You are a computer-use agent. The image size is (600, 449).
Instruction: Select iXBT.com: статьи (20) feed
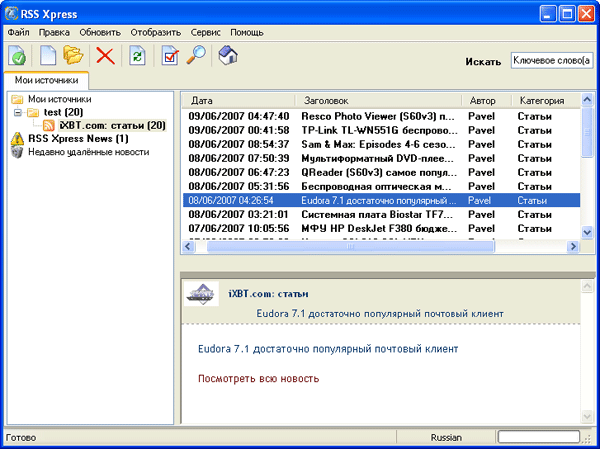coord(112,125)
